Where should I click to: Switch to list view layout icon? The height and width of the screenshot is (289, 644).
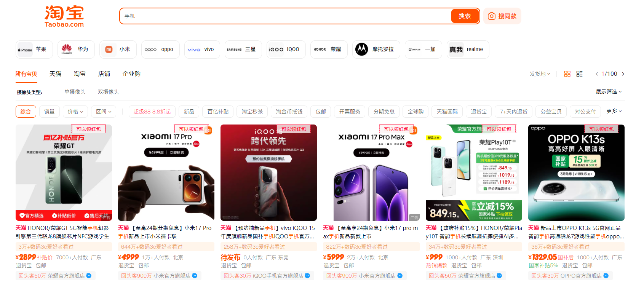[x=579, y=74]
